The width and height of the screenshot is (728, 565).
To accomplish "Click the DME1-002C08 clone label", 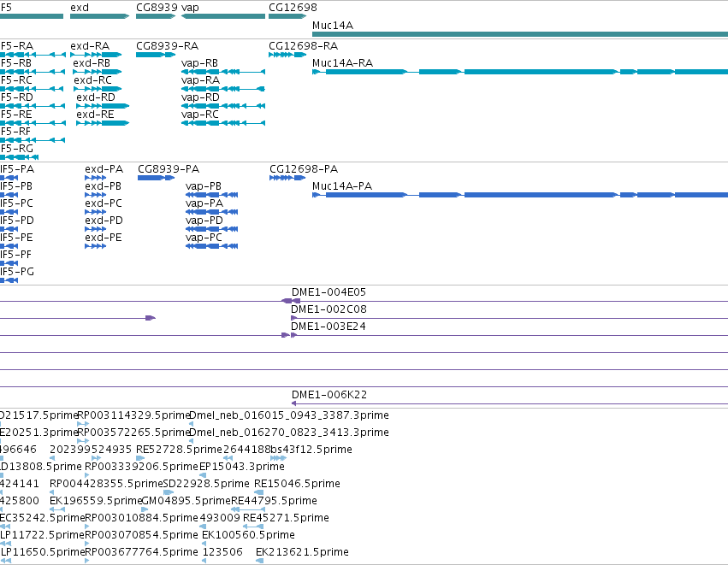I will [x=328, y=309].
